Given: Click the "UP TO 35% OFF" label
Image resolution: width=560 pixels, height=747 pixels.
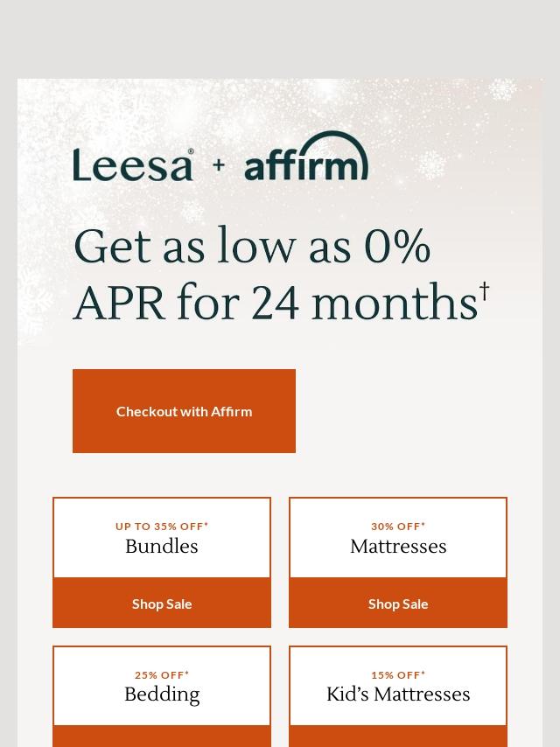Looking at the screenshot, I should coord(162,527).
